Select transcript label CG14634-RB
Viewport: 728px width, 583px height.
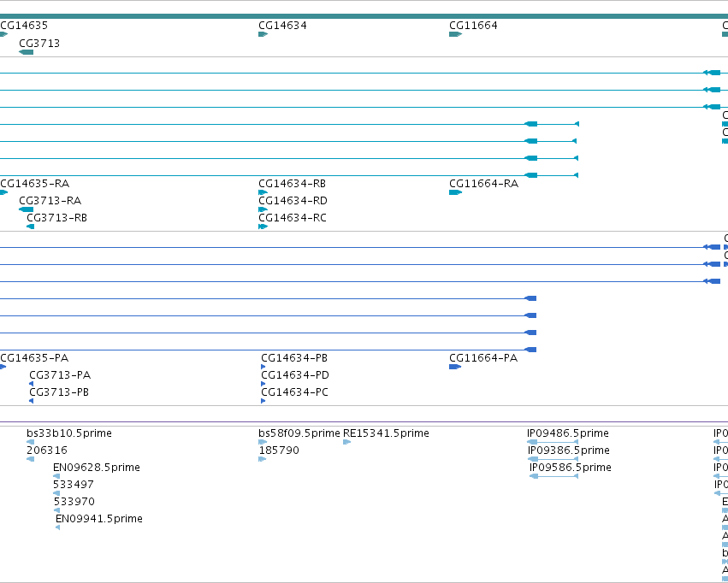pyautogui.click(x=292, y=183)
